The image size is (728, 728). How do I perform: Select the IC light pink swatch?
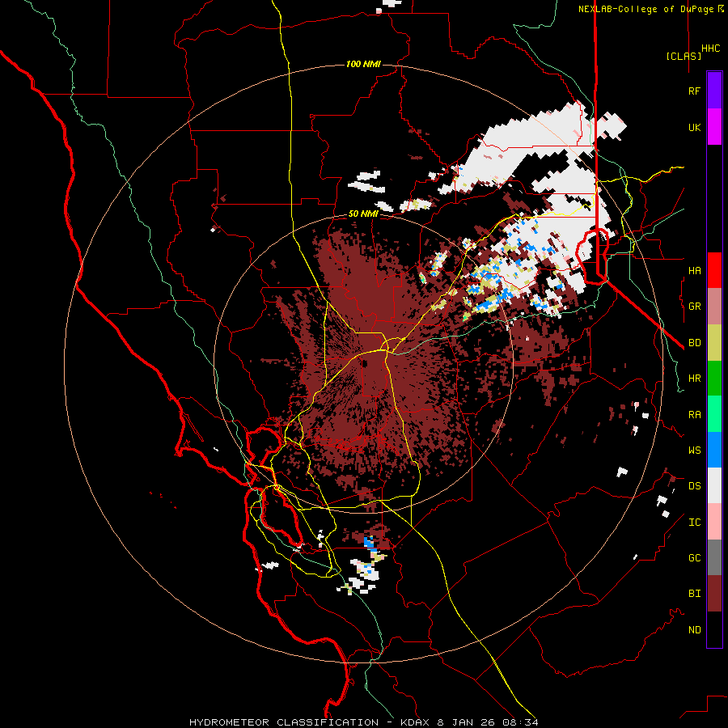coord(714,522)
